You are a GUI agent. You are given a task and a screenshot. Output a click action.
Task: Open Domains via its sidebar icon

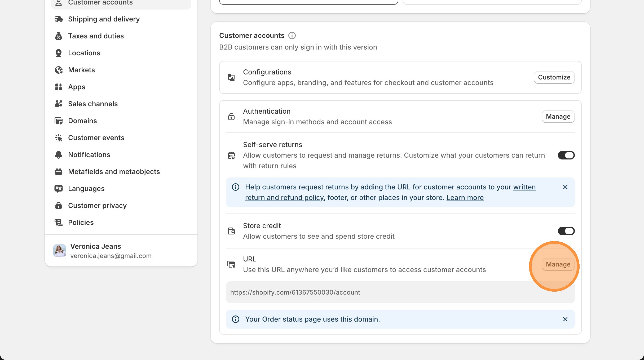point(59,121)
